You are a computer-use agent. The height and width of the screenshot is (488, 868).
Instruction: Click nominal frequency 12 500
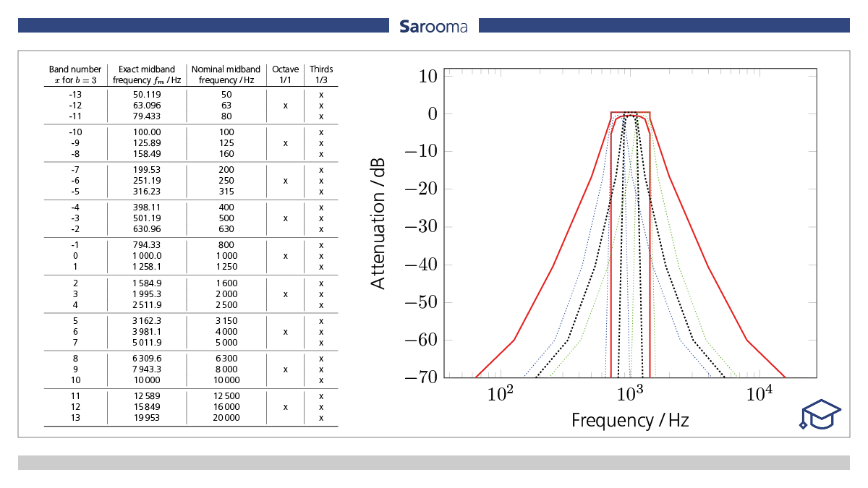pos(226,396)
